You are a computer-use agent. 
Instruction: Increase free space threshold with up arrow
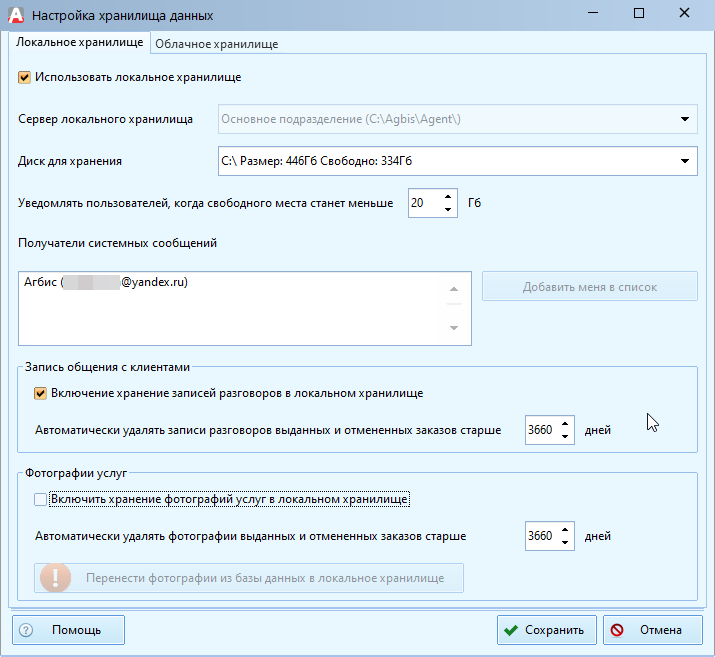click(x=448, y=197)
